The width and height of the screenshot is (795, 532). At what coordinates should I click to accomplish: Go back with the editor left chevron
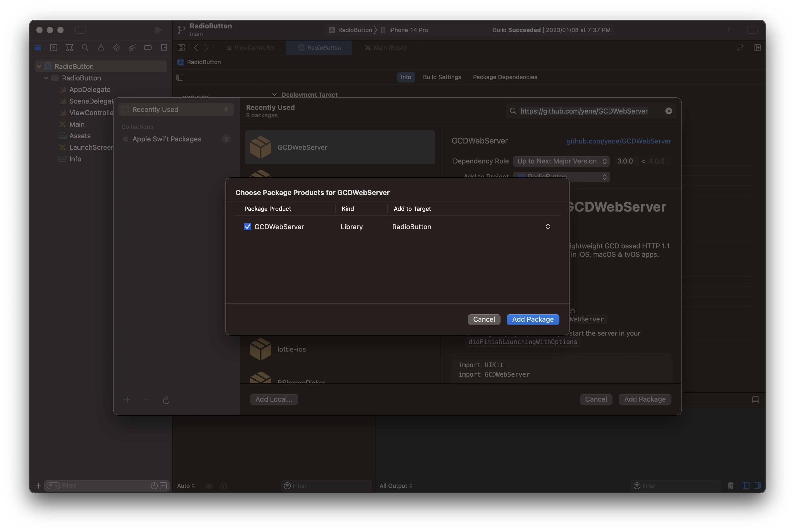(196, 48)
